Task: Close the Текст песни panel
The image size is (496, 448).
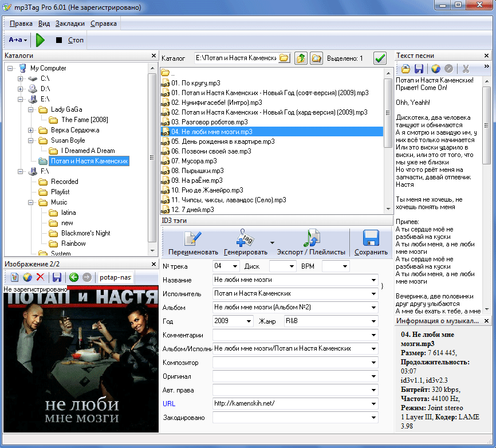Action: tap(486, 56)
